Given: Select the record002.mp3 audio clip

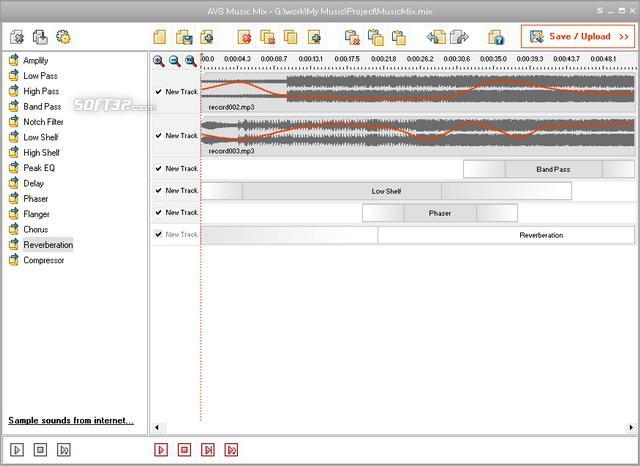Looking at the screenshot, I should (418, 92).
